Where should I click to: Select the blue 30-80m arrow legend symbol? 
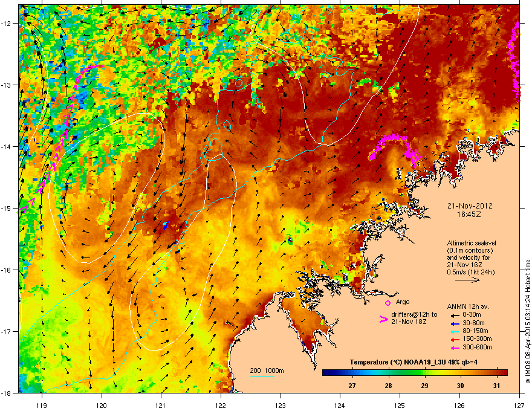(x=455, y=323)
